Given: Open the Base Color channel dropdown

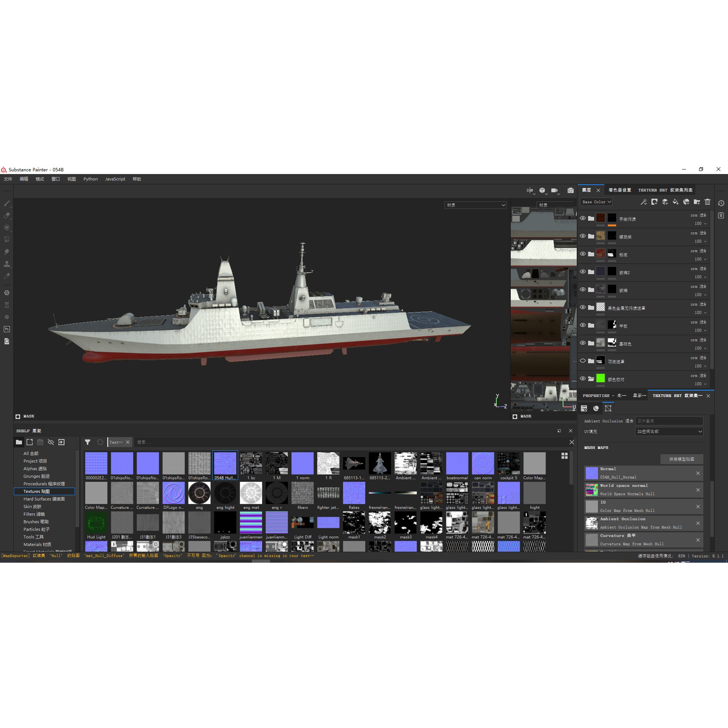Looking at the screenshot, I should tap(596, 202).
